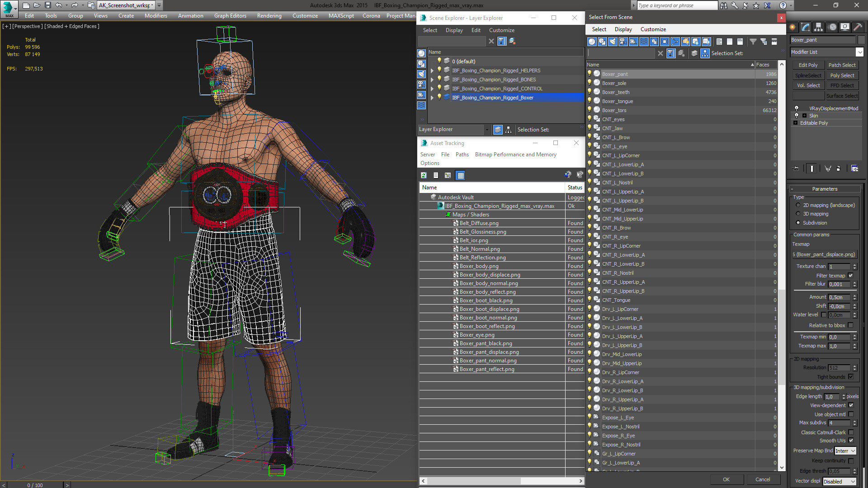Screen dimensions: 868x488
Task: Toggle Filter texmap checkbox
Action: [x=850, y=276]
